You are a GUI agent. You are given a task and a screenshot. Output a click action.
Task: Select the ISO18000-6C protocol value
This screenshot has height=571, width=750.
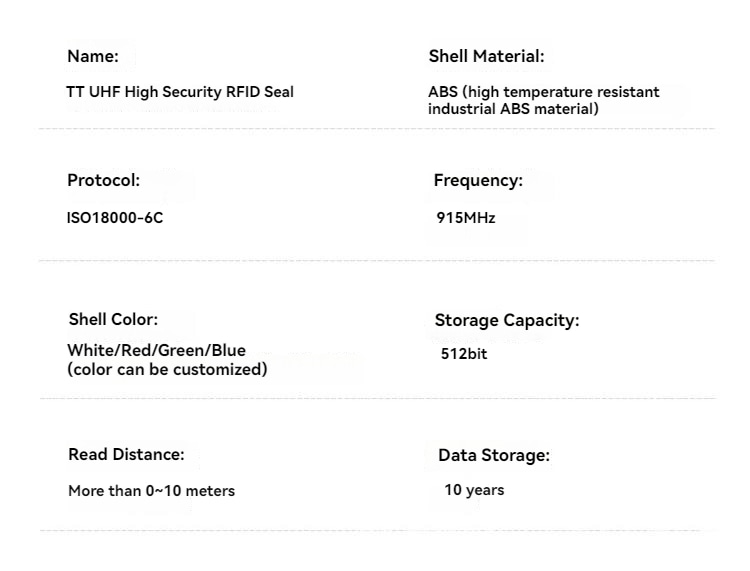[115, 218]
